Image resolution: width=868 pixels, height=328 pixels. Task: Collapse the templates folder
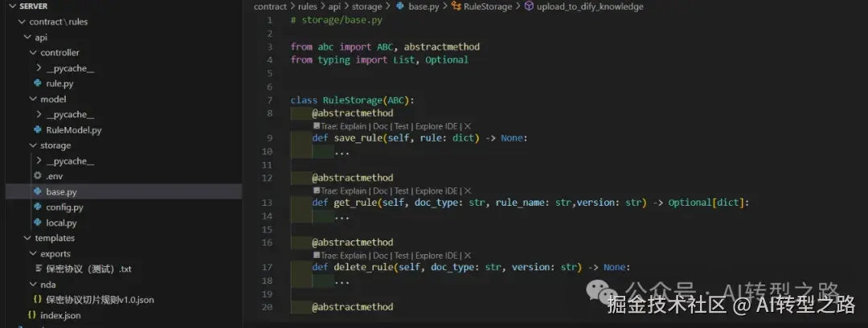tap(27, 238)
